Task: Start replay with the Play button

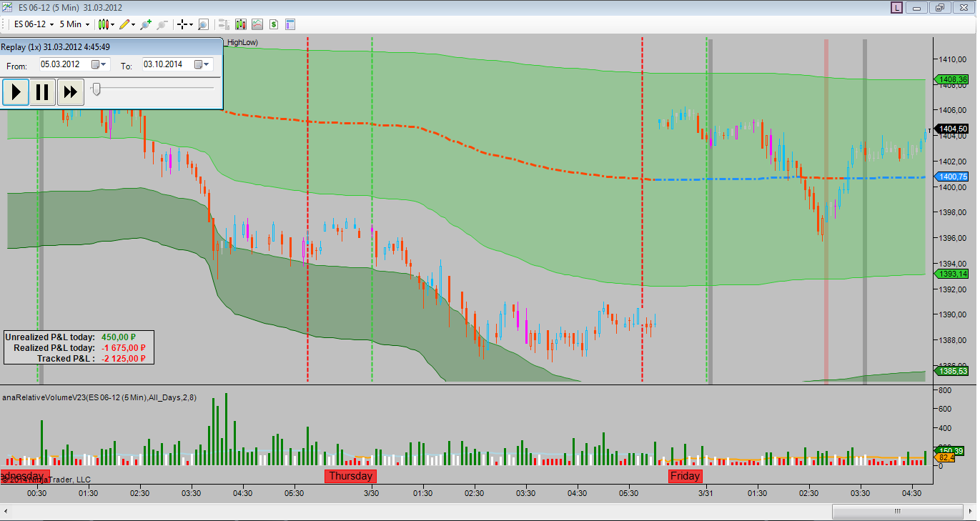Action: point(16,91)
